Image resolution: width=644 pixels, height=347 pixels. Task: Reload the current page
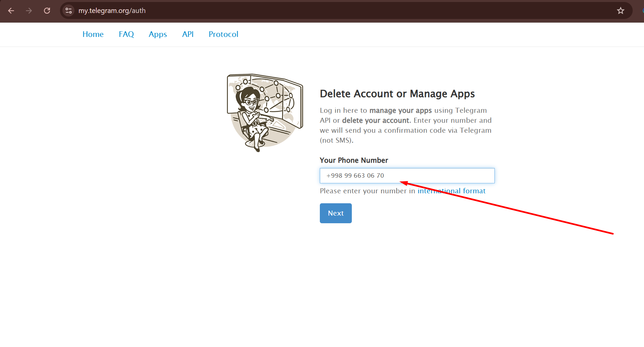47,11
